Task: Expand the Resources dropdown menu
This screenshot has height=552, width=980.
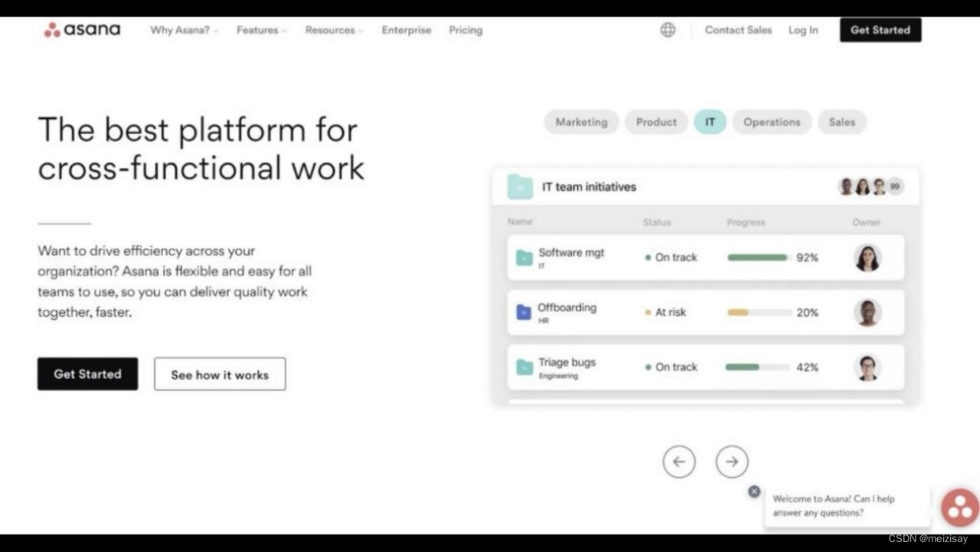Action: (334, 30)
